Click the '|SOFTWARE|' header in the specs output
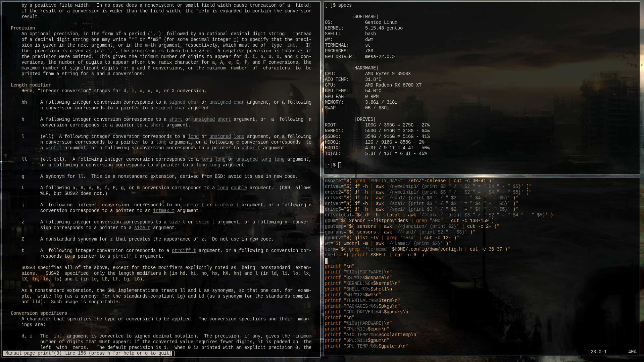The height and width of the screenshot is (362, 644). click(365, 17)
